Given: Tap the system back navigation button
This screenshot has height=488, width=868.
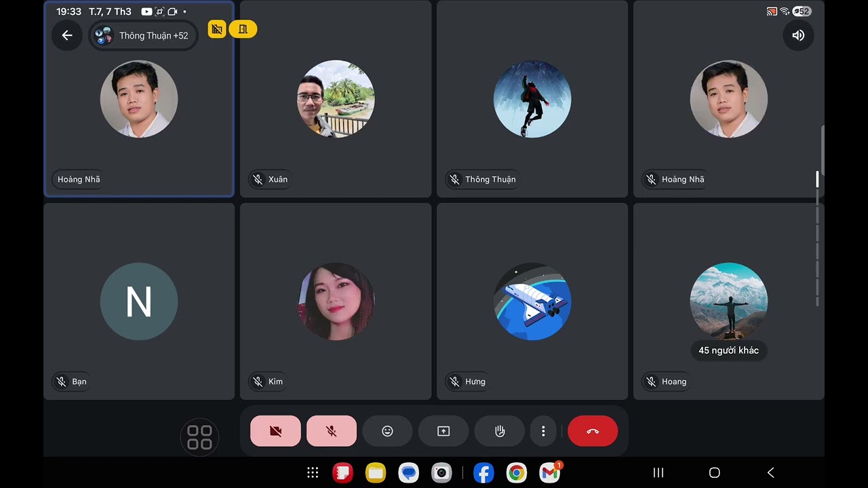Looking at the screenshot, I should tap(770, 472).
